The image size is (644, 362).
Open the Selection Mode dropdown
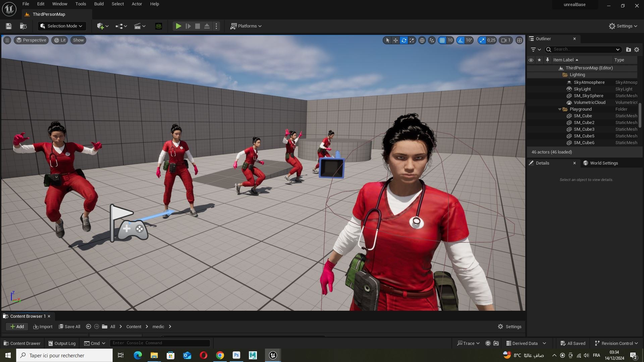62,26
